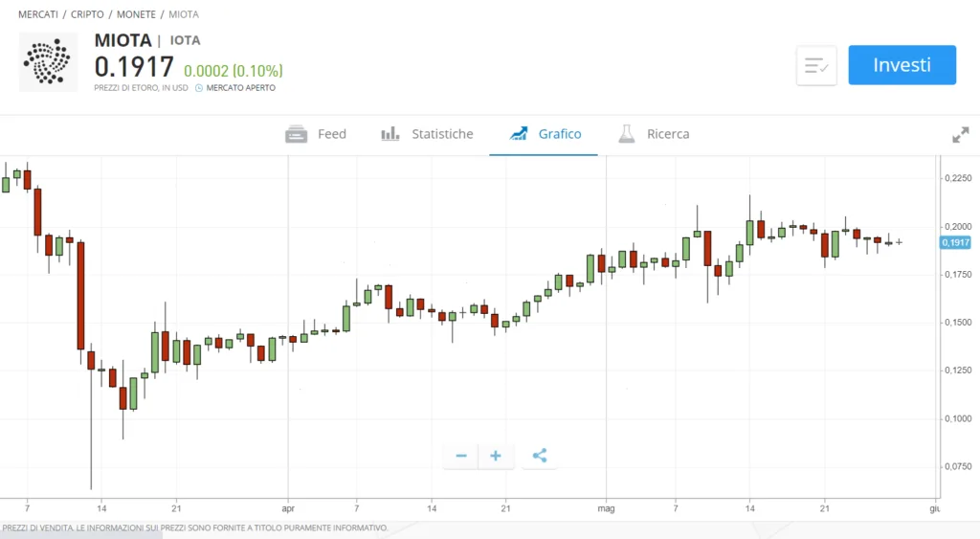Click the 0,2250 price axis label
The image size is (980, 539).
click(x=958, y=178)
